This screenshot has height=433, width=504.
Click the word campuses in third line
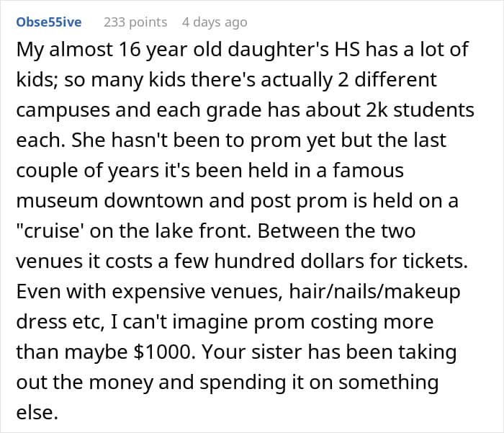(63, 111)
